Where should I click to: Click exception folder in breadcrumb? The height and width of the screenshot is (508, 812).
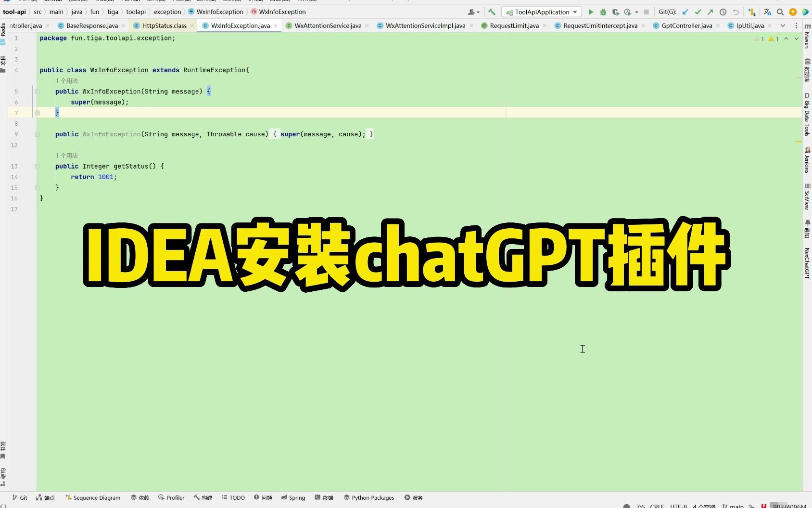tap(167, 12)
